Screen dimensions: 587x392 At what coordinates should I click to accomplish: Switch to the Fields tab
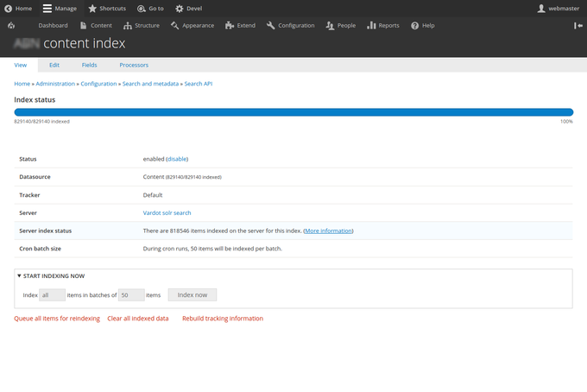[89, 65]
